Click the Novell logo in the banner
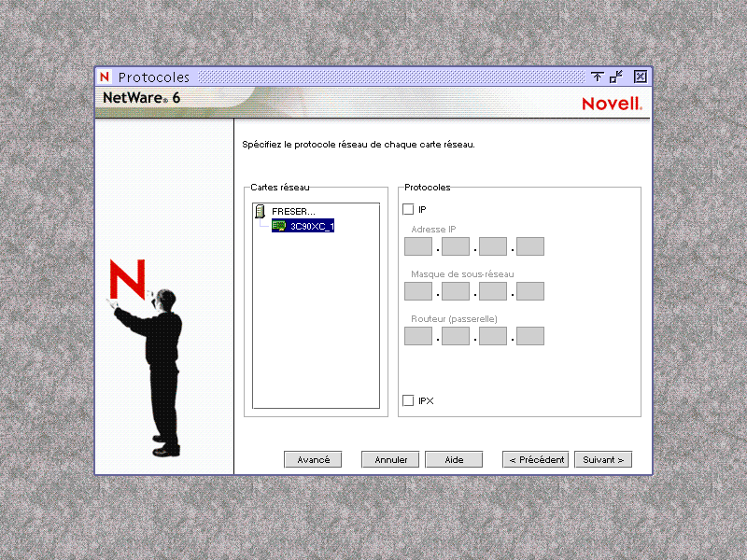 (x=613, y=104)
